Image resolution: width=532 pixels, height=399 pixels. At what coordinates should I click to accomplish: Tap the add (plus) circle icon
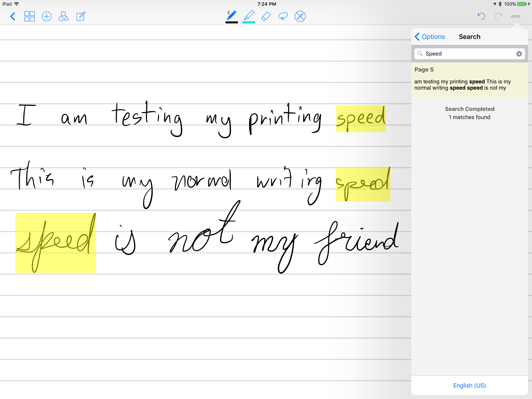tap(47, 16)
